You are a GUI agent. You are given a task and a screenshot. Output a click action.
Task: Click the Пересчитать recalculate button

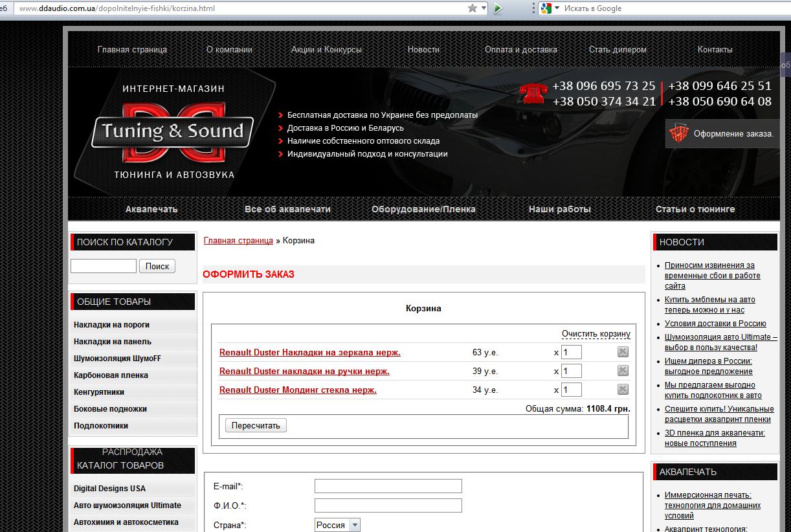tap(256, 425)
